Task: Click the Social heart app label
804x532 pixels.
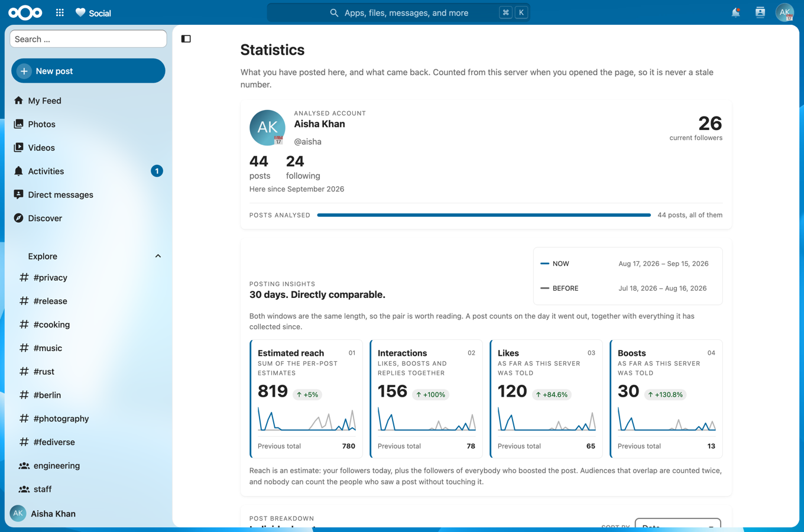Action: coord(93,13)
